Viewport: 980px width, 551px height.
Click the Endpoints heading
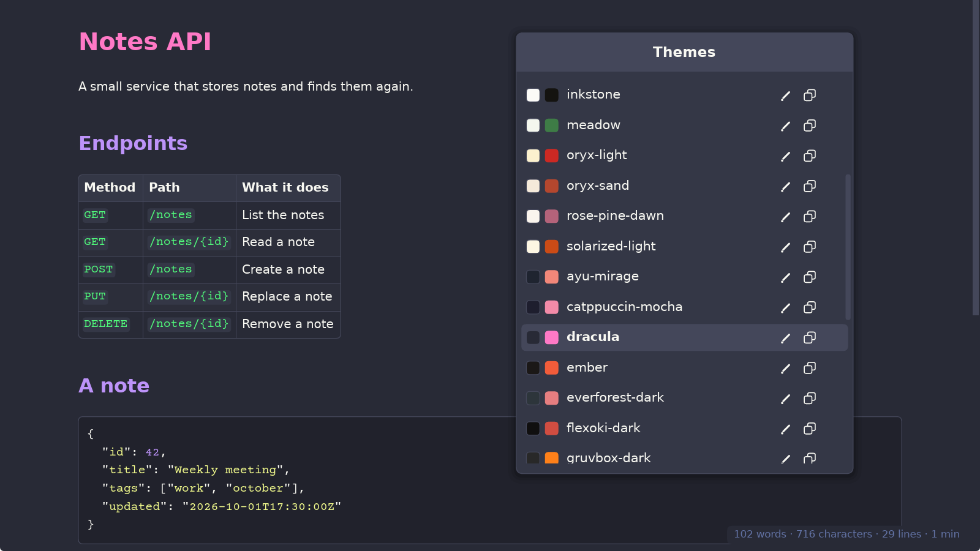pyautogui.click(x=133, y=143)
